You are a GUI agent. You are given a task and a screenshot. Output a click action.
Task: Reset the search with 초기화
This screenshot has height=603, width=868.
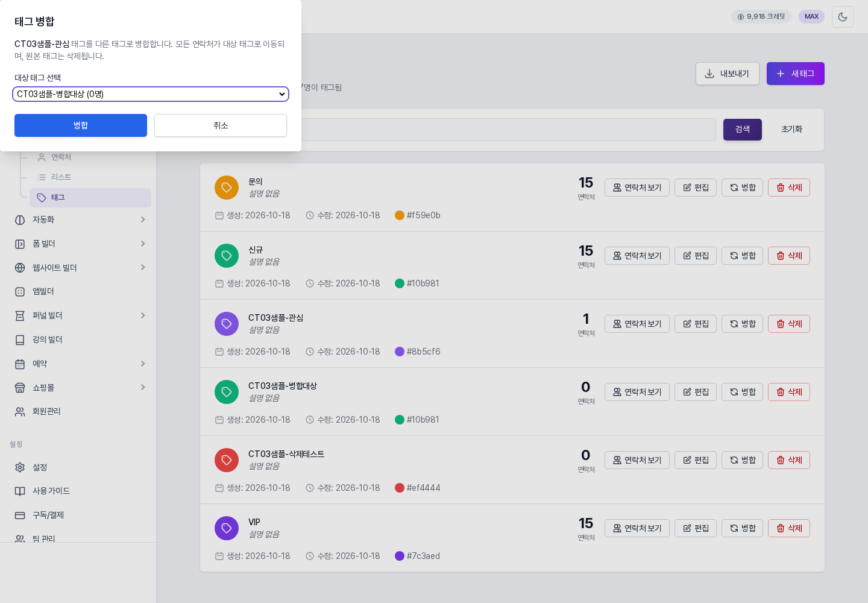[x=792, y=130]
